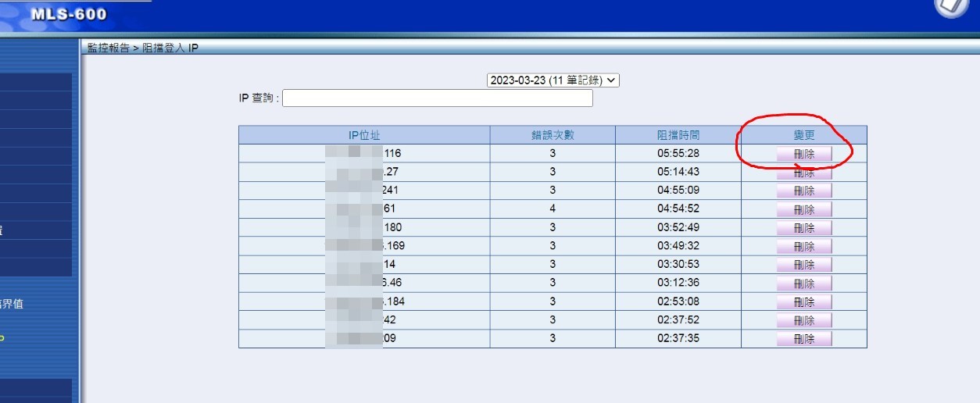The height and width of the screenshot is (403, 980).
Task: Remove the IP ending in .169
Action: tap(803, 247)
